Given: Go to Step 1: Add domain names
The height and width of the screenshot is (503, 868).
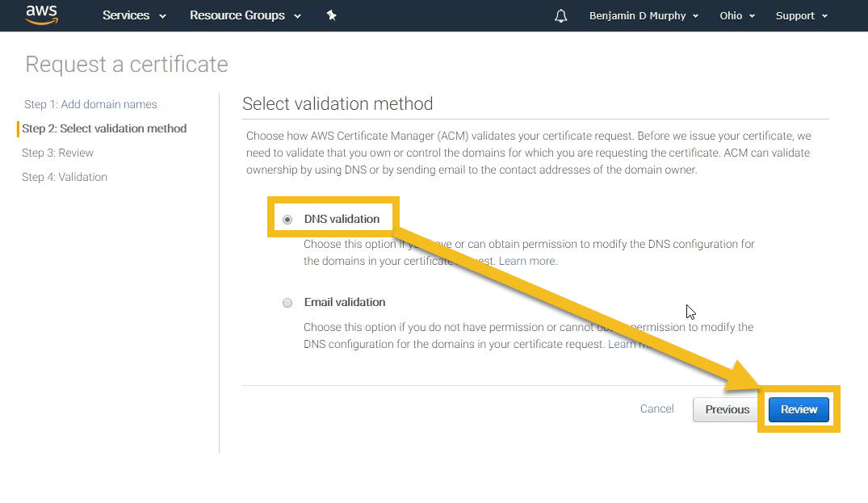Looking at the screenshot, I should click(x=90, y=104).
